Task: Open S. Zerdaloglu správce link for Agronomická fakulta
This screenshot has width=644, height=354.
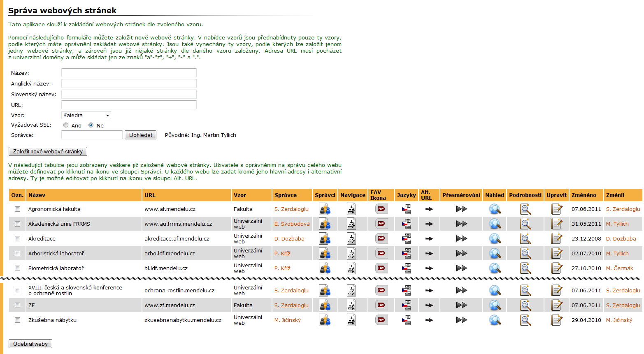Action: (x=291, y=209)
